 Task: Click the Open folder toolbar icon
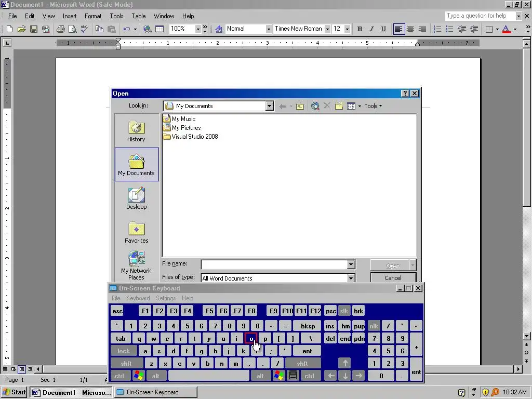[x=21, y=29]
